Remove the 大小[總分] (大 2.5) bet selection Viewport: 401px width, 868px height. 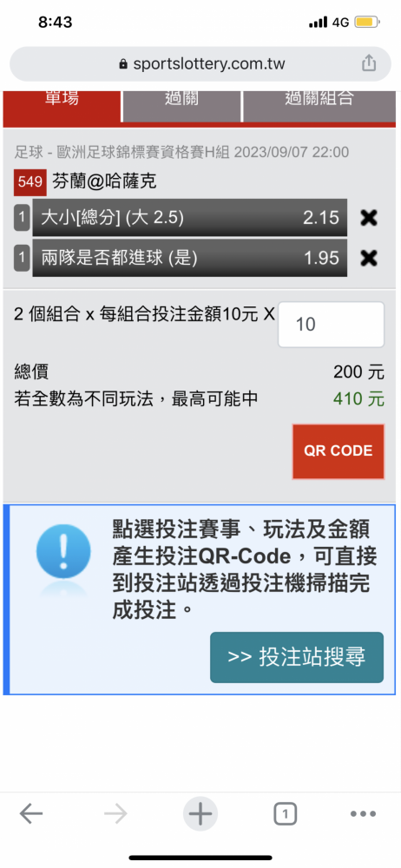368,218
